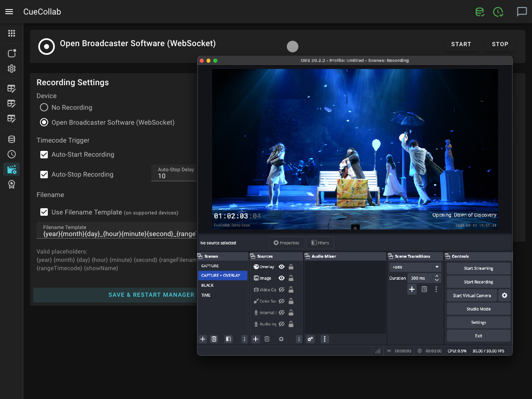The image size is (532, 399).
Task: Open the chat panel icon
Action: coord(522,12)
